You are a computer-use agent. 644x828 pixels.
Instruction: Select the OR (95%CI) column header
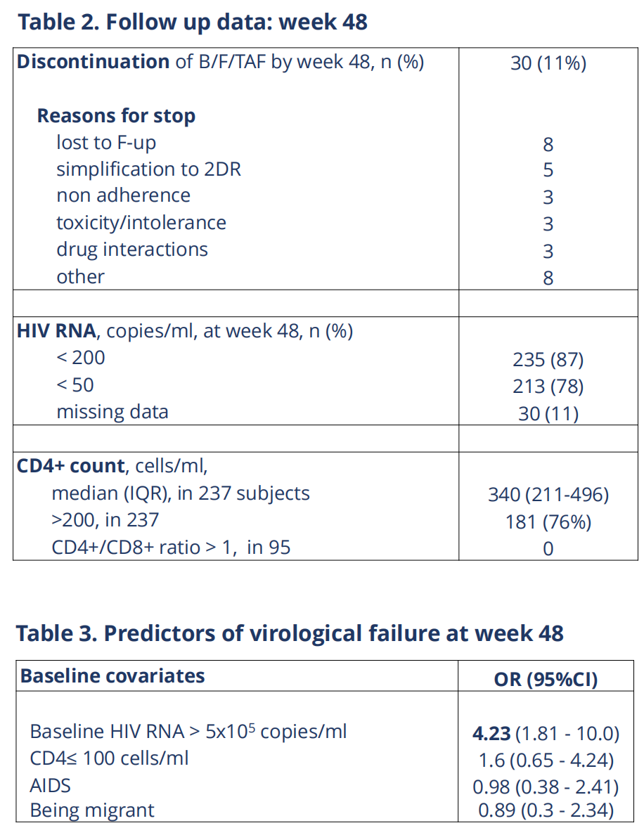[x=546, y=679]
